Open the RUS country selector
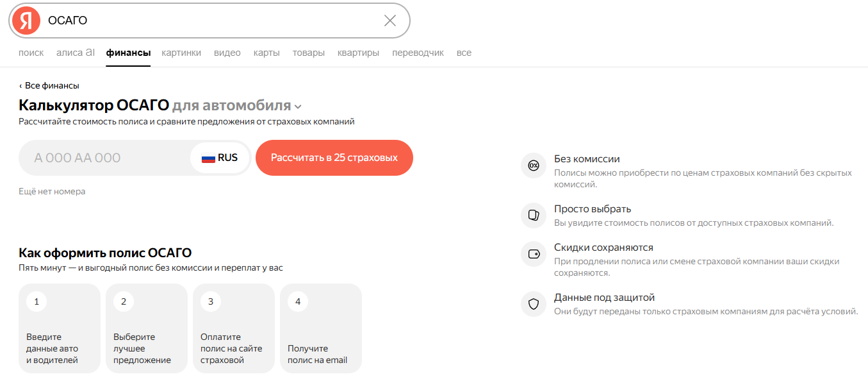 [x=220, y=158]
